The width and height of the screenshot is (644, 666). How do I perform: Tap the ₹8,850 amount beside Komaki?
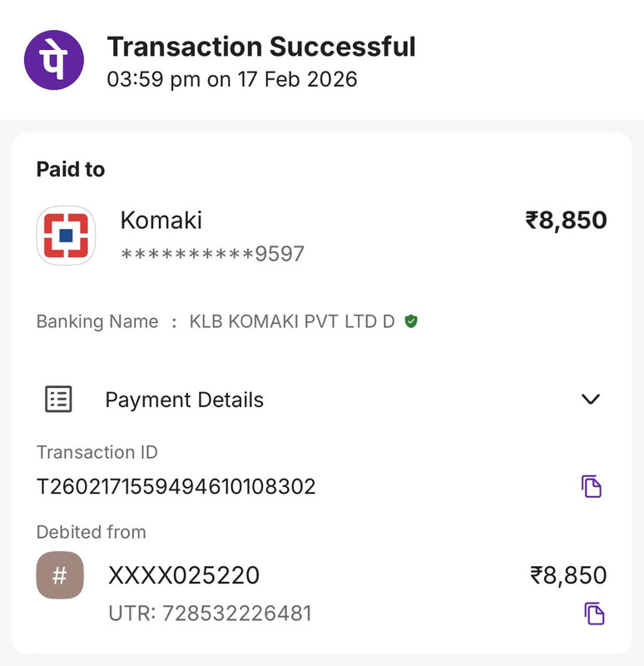pyautogui.click(x=567, y=221)
